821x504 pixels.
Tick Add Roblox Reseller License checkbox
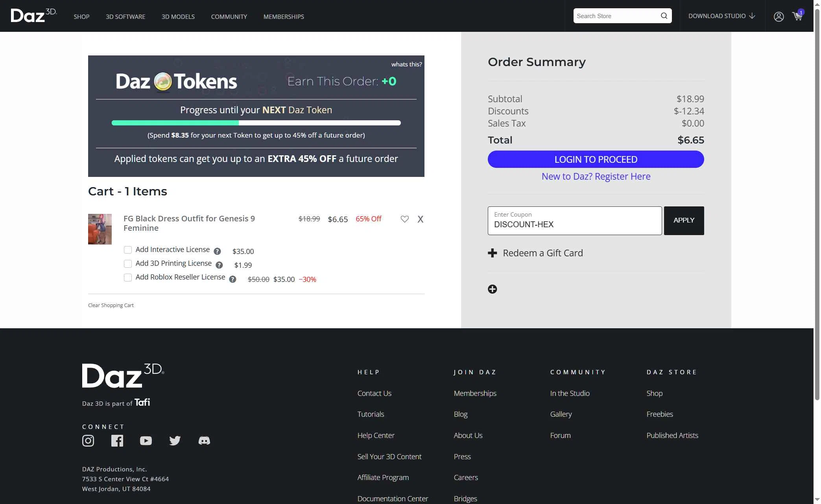click(x=128, y=278)
